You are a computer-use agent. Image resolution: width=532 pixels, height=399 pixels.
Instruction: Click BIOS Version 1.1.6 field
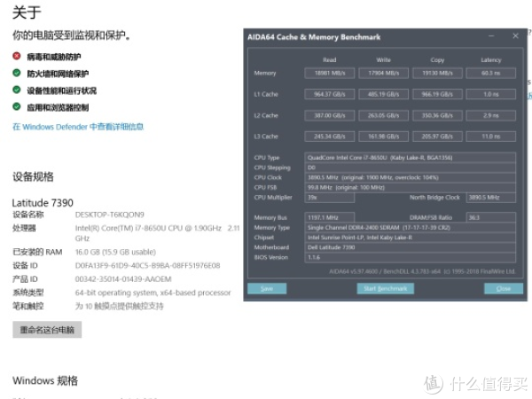point(411,257)
